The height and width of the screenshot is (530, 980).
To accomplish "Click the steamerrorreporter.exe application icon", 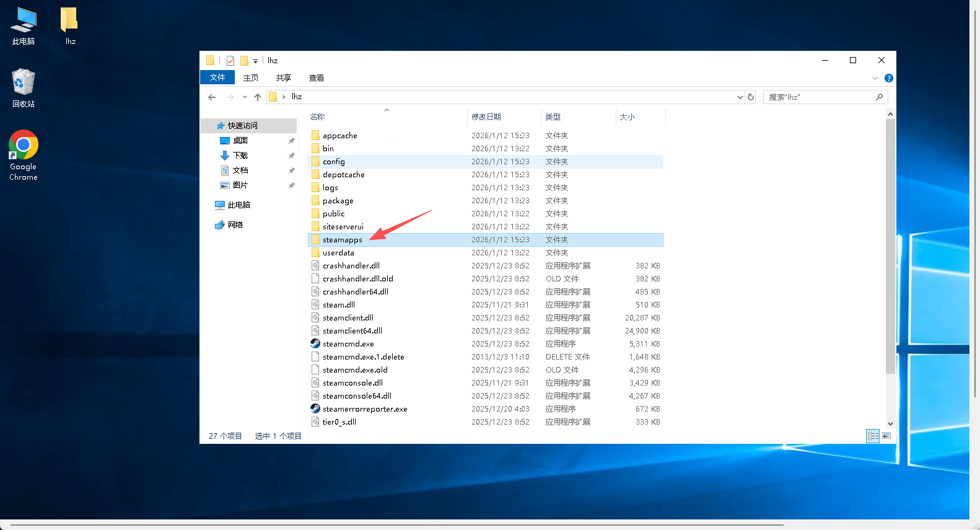I will (315, 409).
